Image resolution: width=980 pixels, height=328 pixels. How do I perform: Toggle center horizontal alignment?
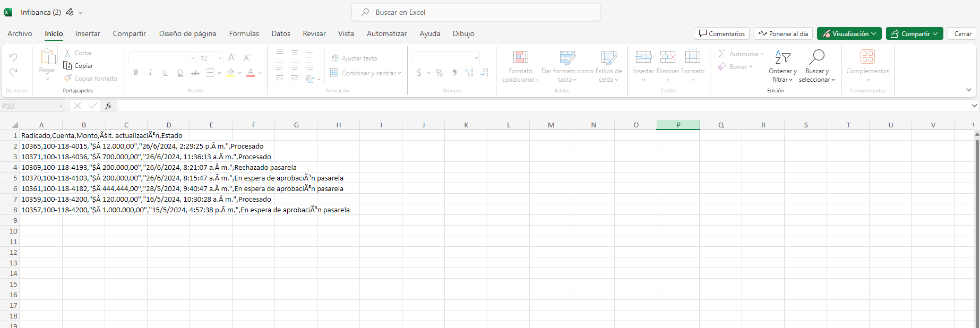click(x=295, y=66)
